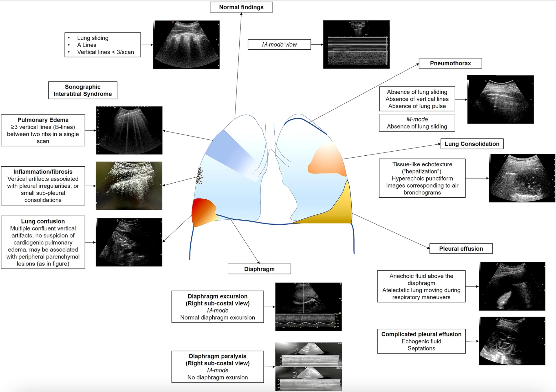The image size is (556, 392).
Task: Select the Pneumothorax heading box
Action: (450, 63)
